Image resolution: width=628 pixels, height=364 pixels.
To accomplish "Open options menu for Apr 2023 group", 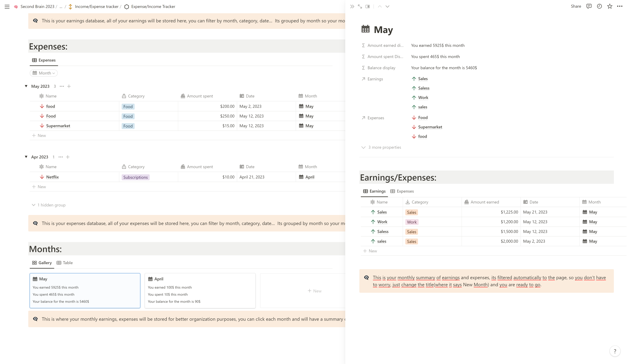I will (x=61, y=157).
